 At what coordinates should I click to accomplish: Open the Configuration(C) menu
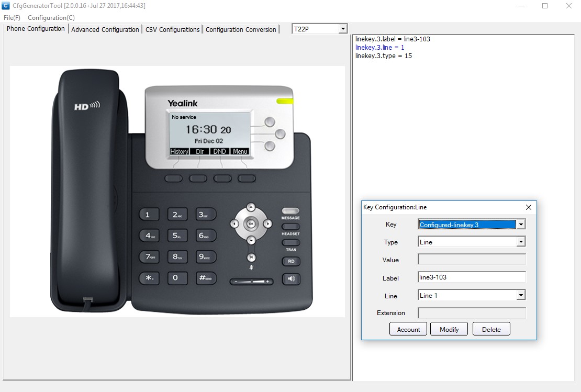tap(51, 17)
